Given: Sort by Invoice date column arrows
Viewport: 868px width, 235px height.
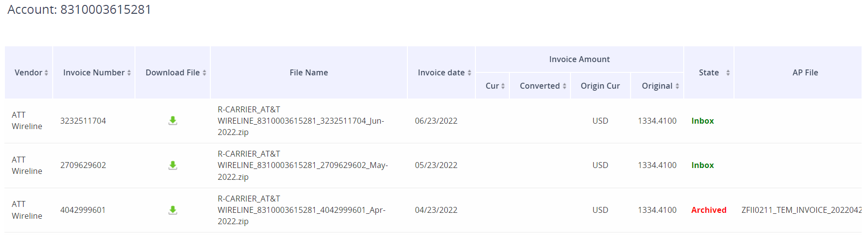Looking at the screenshot, I should tap(469, 73).
